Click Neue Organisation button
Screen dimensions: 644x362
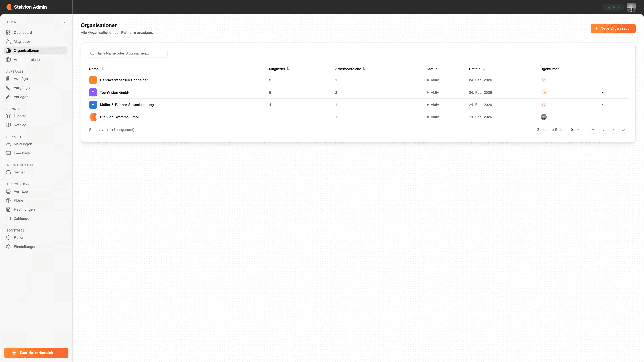pyautogui.click(x=613, y=28)
